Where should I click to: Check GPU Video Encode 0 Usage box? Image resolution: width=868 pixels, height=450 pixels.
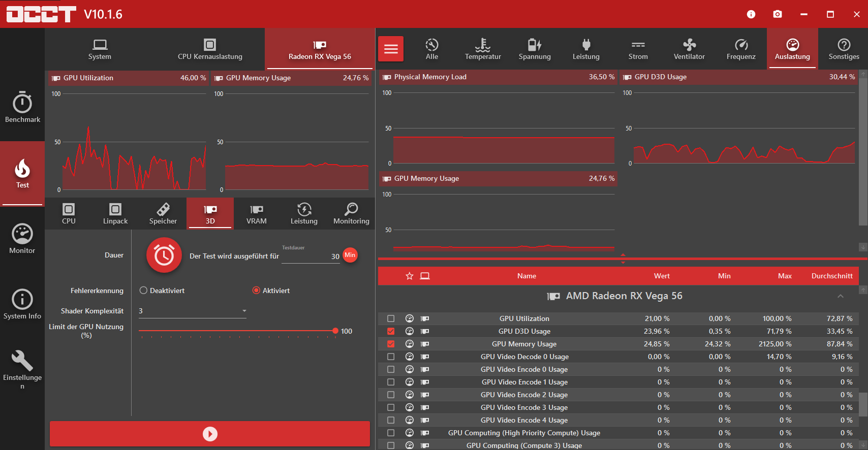pyautogui.click(x=391, y=369)
